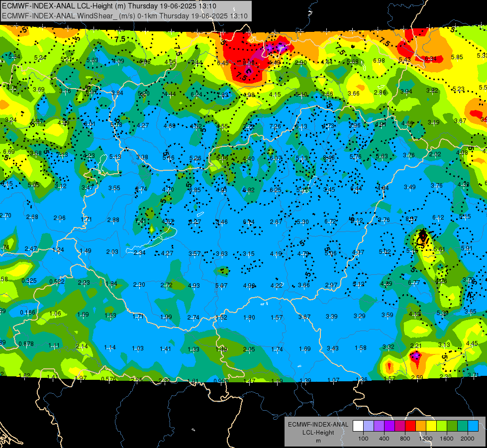This screenshot has height=448, width=487.
Task: Click the wind shear value 6.98
Action: click(x=379, y=61)
